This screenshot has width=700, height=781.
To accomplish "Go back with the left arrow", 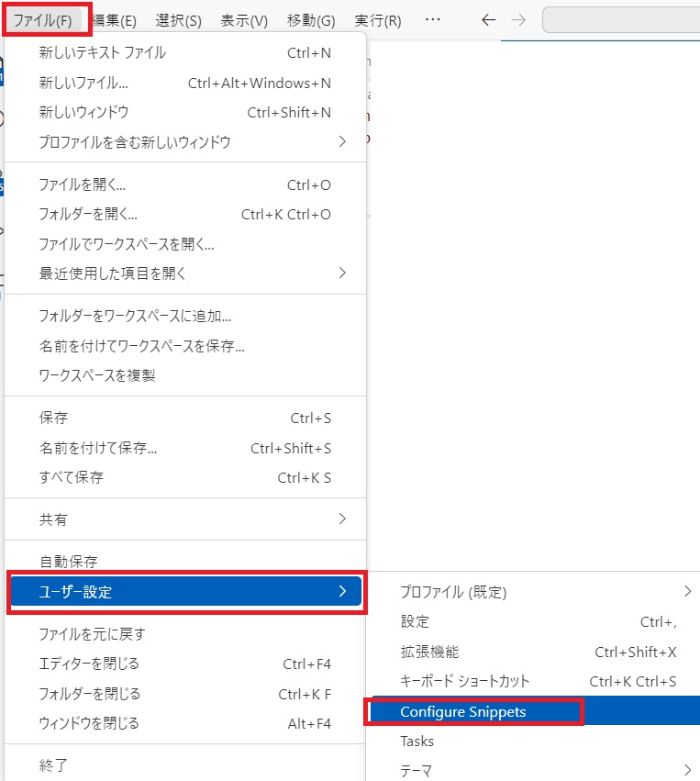I will click(x=489, y=20).
